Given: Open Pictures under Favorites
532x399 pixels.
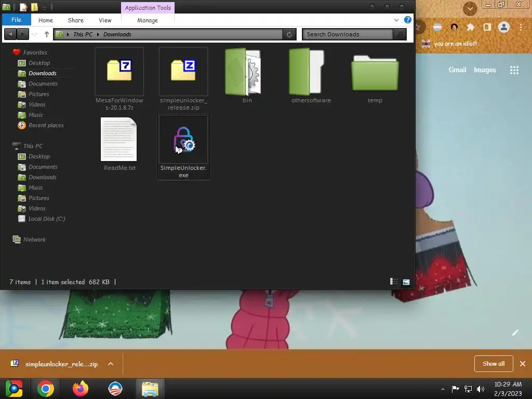Looking at the screenshot, I should click(38, 95).
